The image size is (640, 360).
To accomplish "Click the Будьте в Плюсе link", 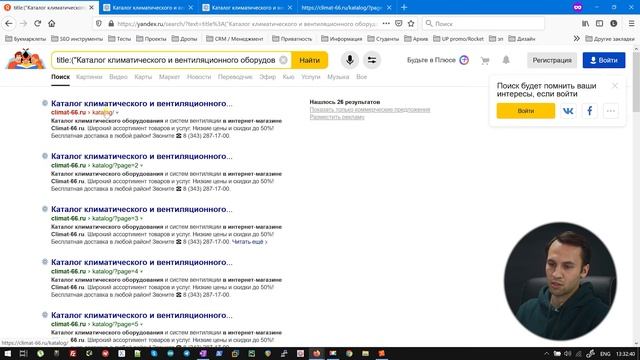I will point(431,60).
